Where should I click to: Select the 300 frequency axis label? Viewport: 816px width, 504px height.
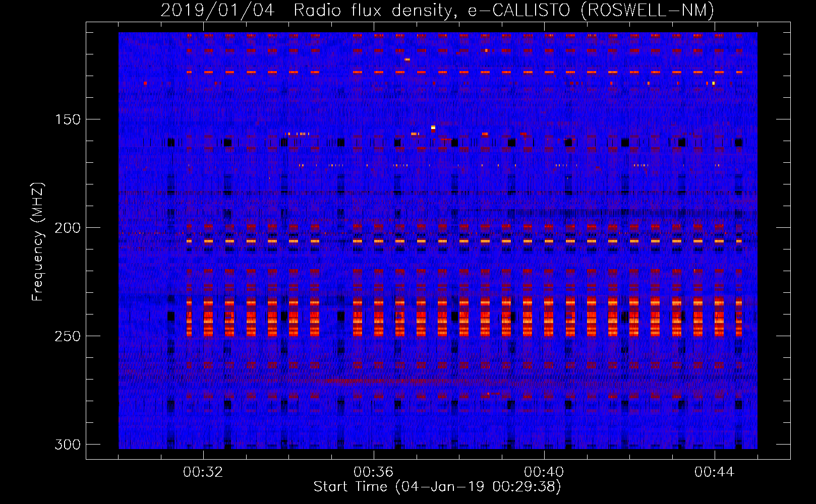point(68,445)
